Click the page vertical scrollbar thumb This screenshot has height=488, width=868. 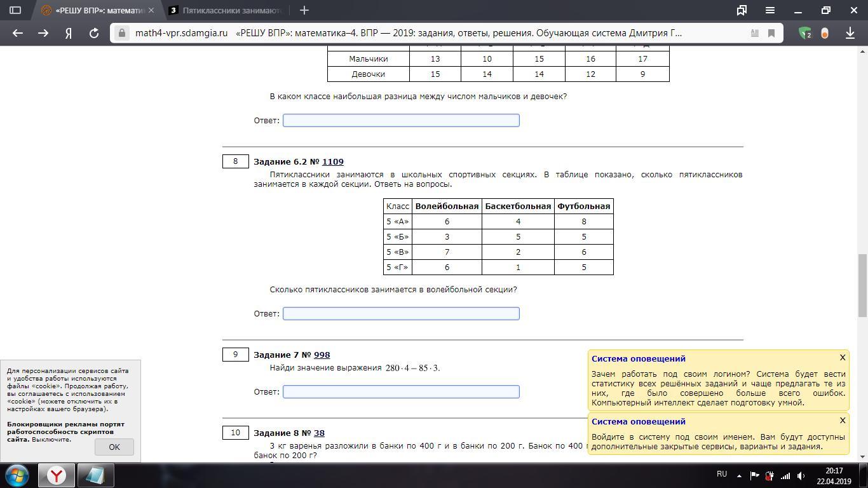pos(862,285)
